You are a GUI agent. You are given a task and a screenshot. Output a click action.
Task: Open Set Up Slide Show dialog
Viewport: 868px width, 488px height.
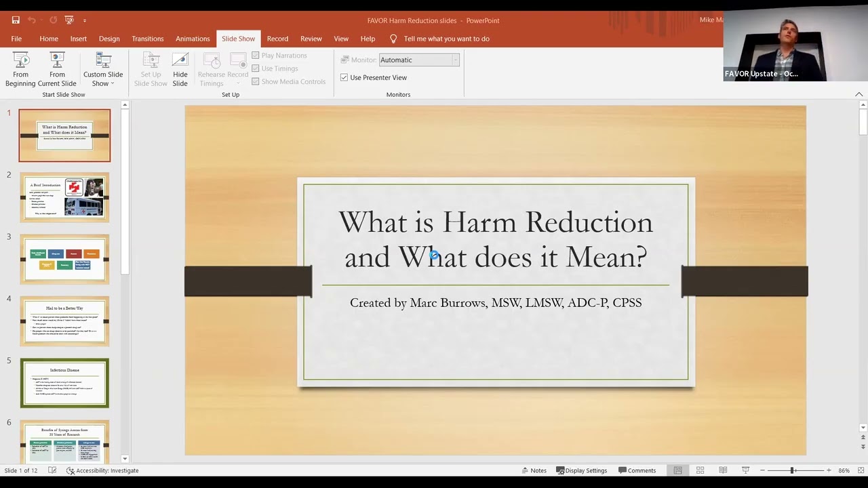point(151,70)
